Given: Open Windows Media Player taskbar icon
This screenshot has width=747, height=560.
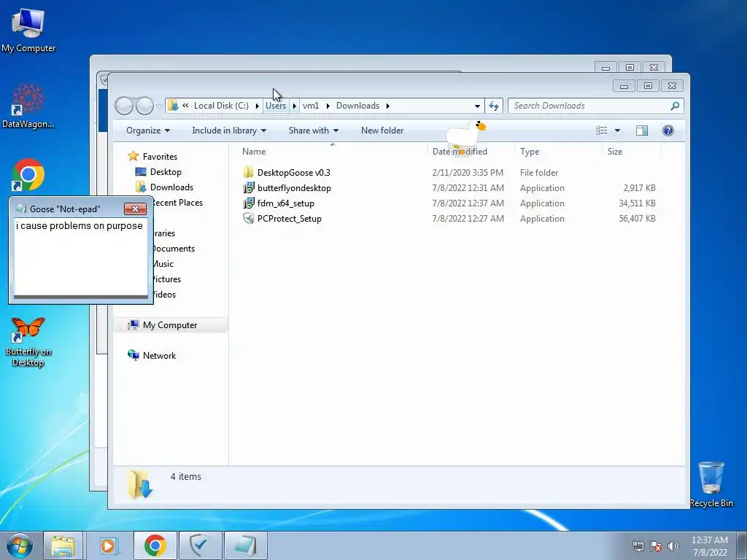Looking at the screenshot, I should (109, 545).
